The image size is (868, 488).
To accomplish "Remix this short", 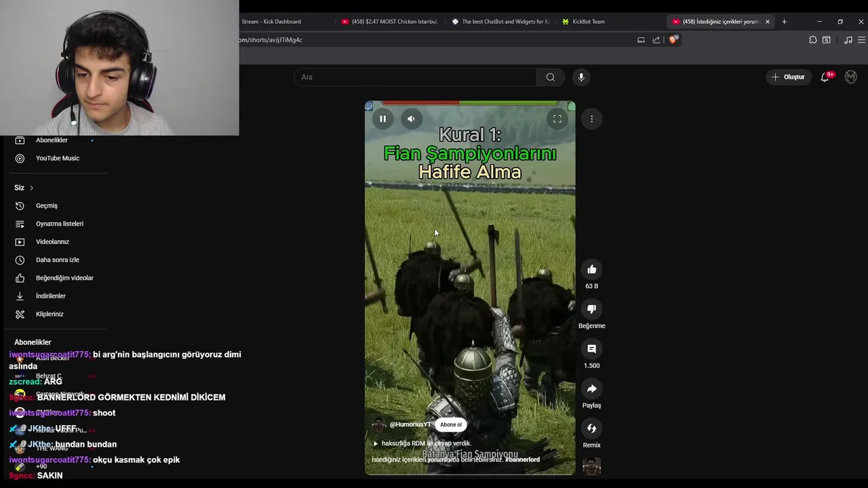I will click(591, 428).
